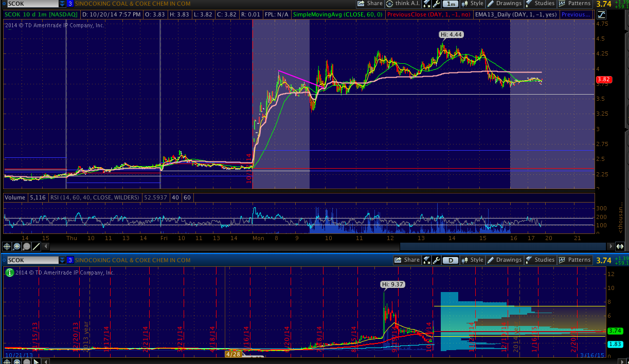Toggle the 1m timeframe button on upper chart
The height and width of the screenshot is (364, 629).
[x=451, y=4]
